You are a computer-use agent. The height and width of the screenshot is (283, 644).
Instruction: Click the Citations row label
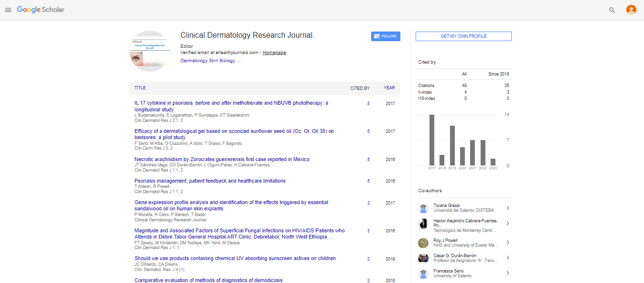[426, 86]
